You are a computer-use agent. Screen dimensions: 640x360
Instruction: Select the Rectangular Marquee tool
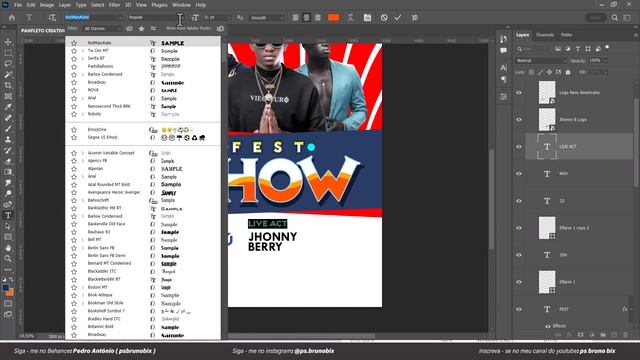pos(8,53)
